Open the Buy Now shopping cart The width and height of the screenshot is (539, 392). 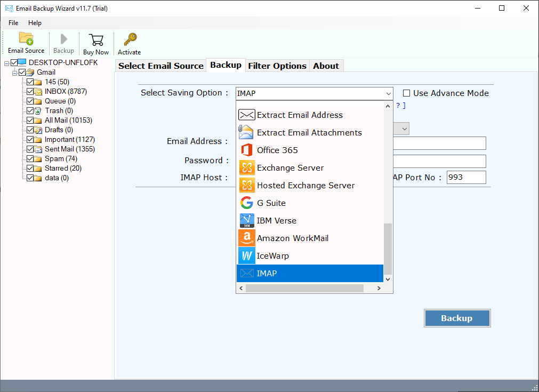[96, 39]
